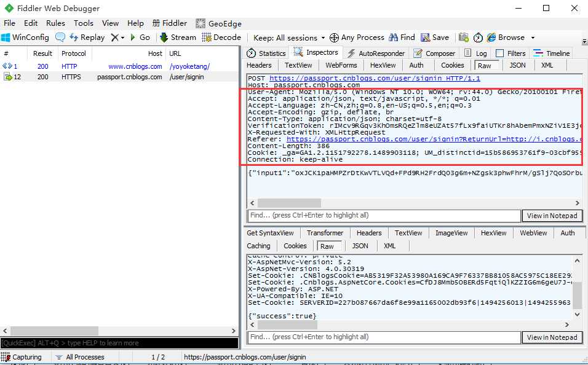The width and height of the screenshot is (588, 365).
Task: Click the Browse IE icon
Action: point(491,37)
